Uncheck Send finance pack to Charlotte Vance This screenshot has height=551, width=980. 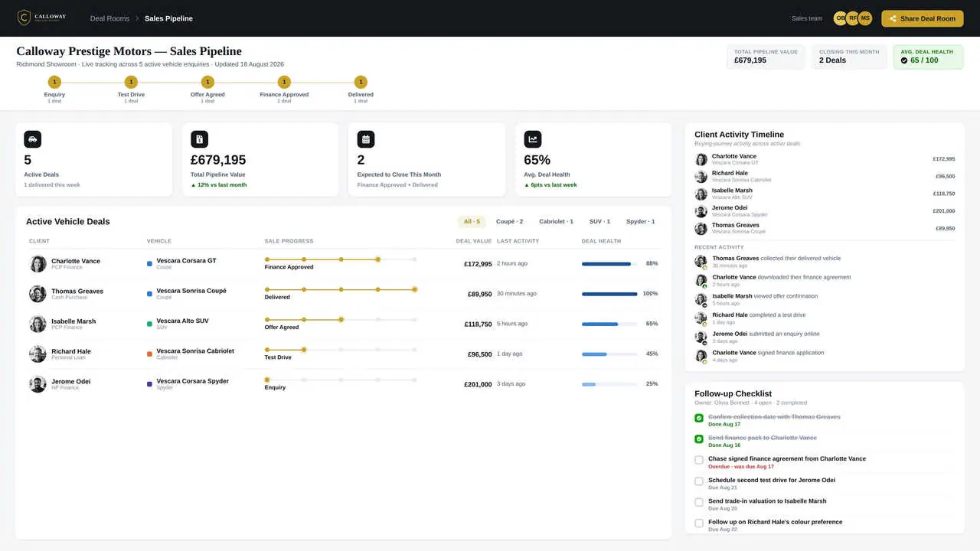click(699, 439)
